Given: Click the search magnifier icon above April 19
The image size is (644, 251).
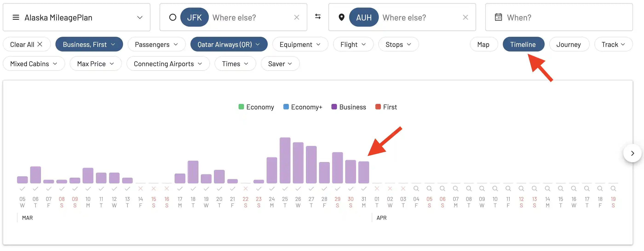Looking at the screenshot, I should click(x=613, y=188).
